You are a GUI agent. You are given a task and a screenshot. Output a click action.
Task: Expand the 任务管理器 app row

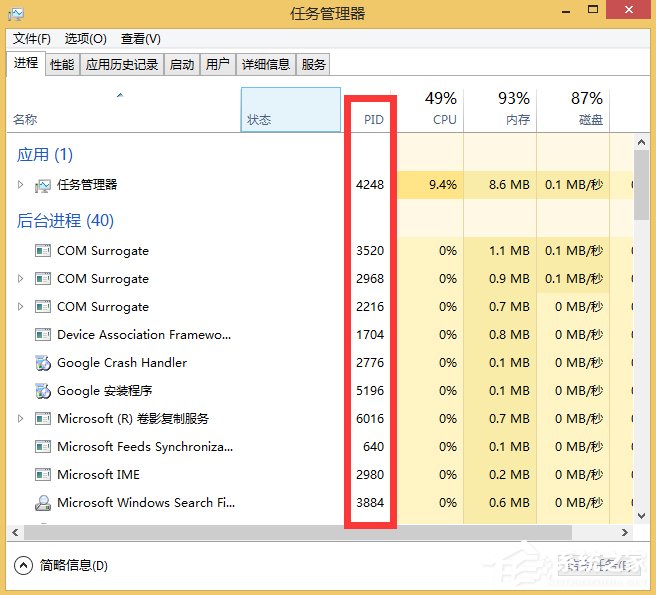point(20,185)
